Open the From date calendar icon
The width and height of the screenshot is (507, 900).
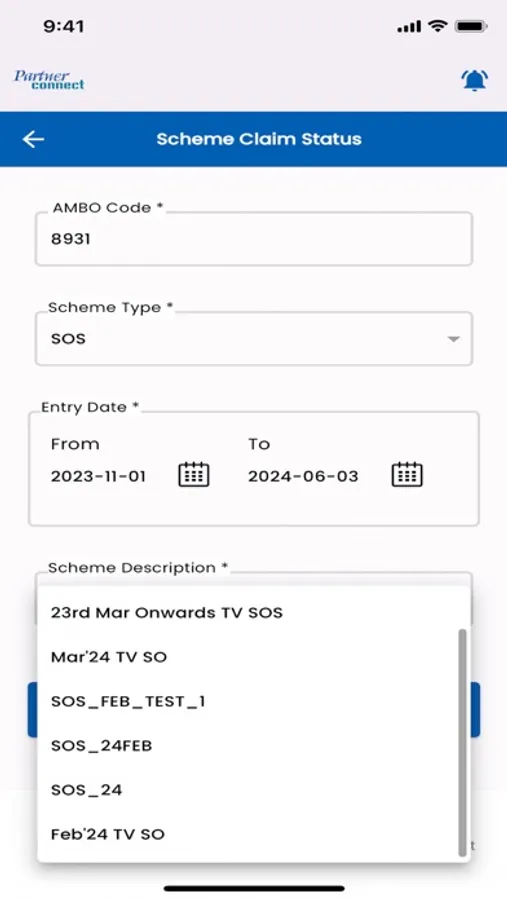coord(194,475)
